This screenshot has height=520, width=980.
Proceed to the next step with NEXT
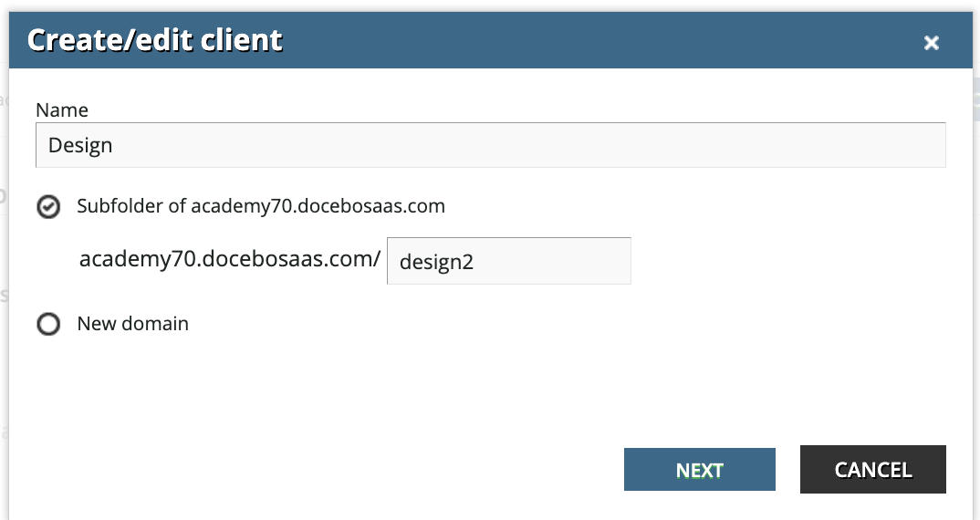pos(699,470)
